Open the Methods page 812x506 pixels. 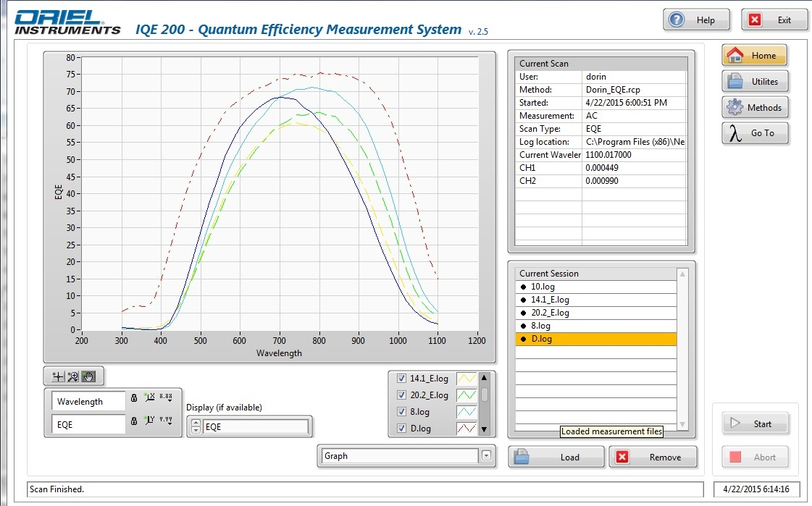click(755, 107)
